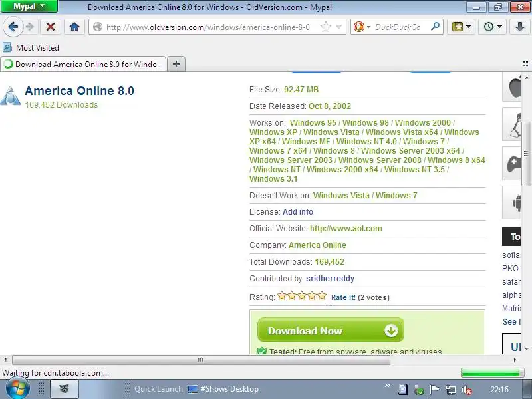Open the Mypal application menu
The image size is (532, 399).
29,6
